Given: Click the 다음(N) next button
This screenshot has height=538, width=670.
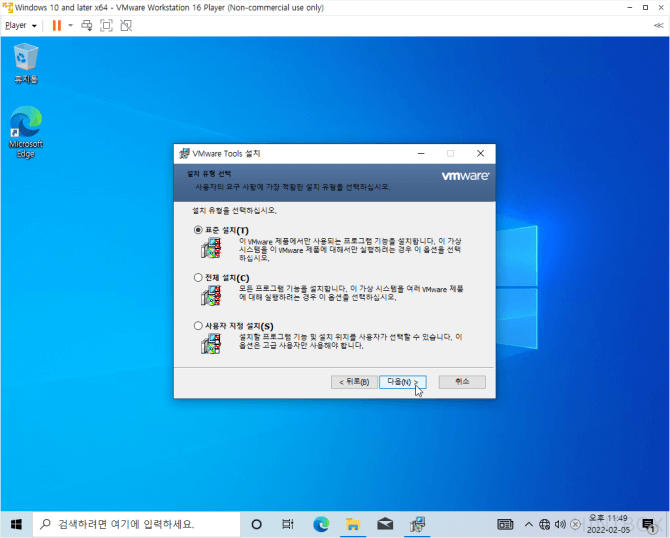Looking at the screenshot, I should pyautogui.click(x=403, y=382).
